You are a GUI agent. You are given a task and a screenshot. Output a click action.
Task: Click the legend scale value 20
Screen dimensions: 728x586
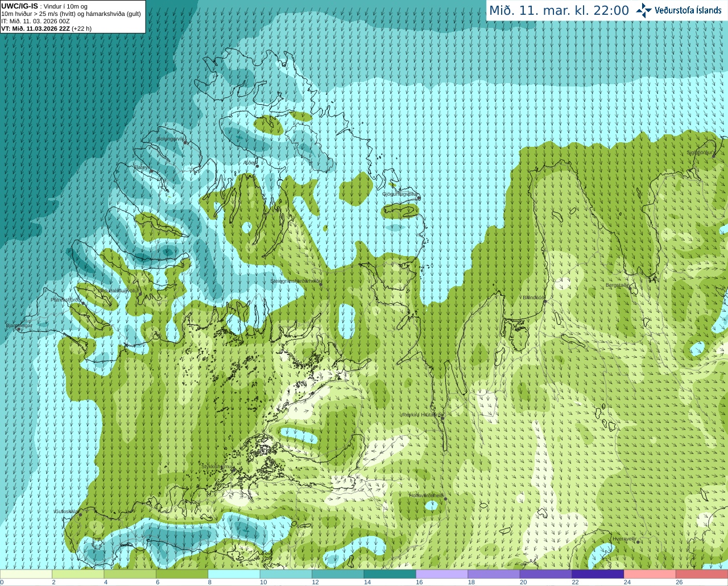coord(523,582)
